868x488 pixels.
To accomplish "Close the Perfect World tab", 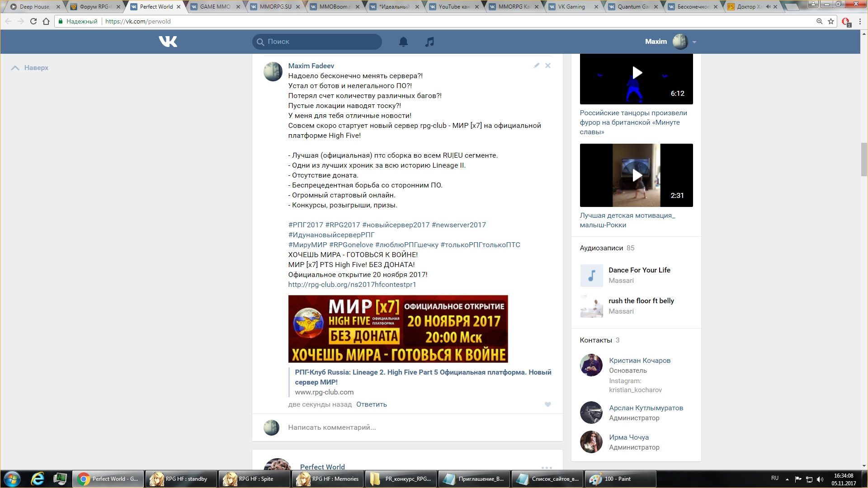I will tap(179, 7).
